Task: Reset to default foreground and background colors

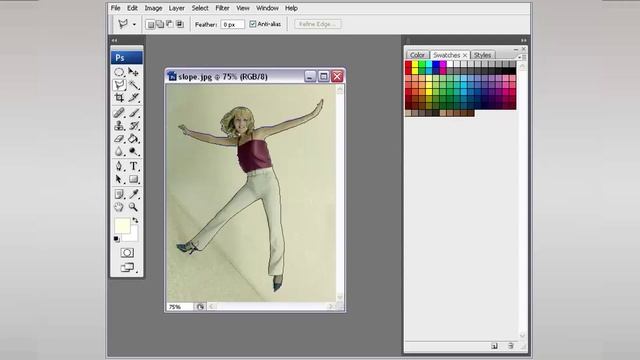Action: pyautogui.click(x=117, y=239)
